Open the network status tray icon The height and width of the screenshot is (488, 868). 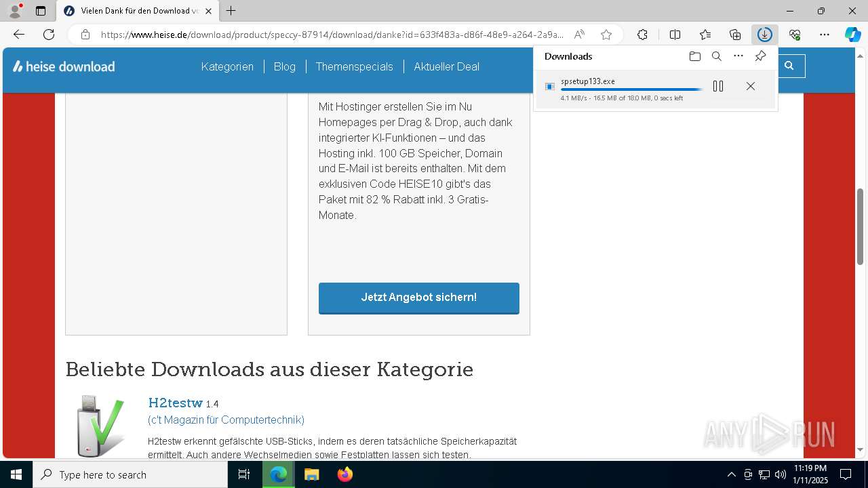point(764,474)
